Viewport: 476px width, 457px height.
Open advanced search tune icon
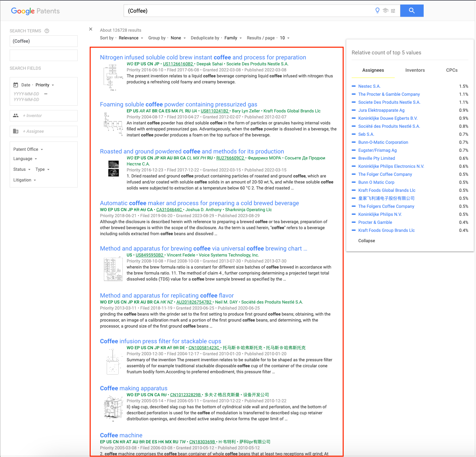[x=393, y=11]
